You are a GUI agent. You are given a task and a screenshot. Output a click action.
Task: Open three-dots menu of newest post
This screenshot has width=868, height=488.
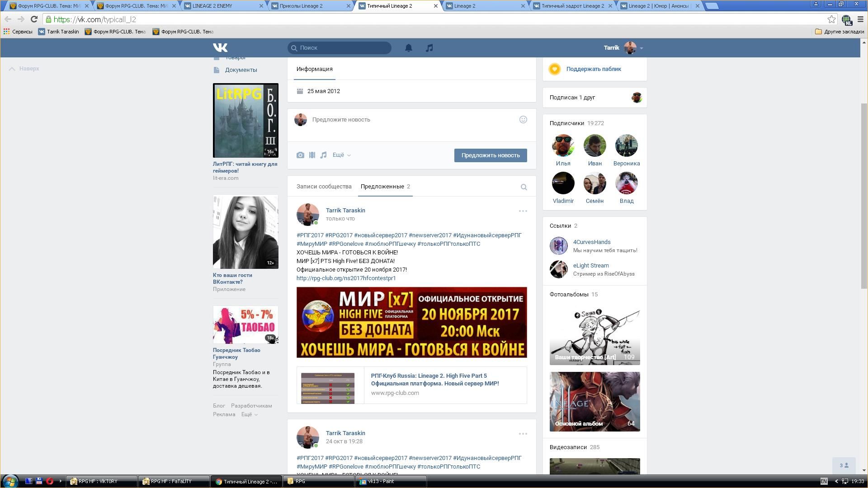point(523,211)
